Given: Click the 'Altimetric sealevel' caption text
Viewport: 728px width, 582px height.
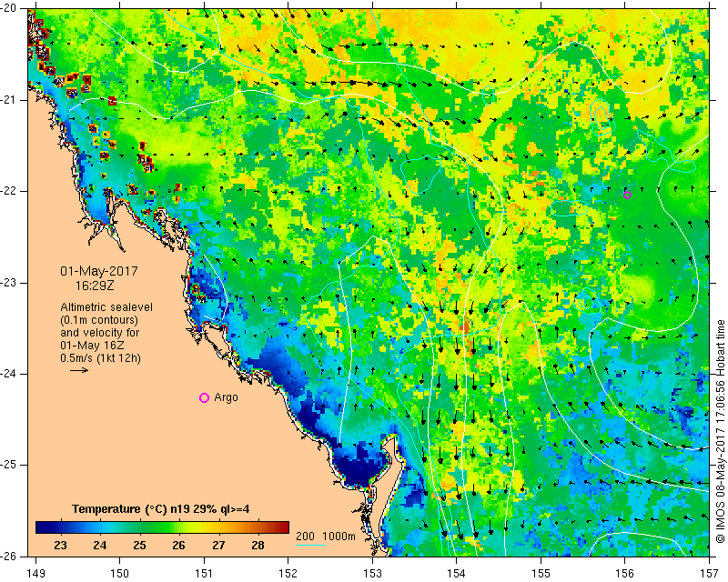Looking at the screenshot, I should pos(106,307).
